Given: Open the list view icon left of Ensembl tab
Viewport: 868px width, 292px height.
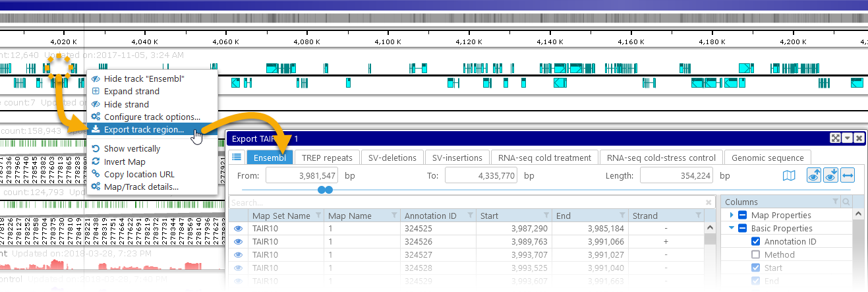Looking at the screenshot, I should (x=237, y=158).
